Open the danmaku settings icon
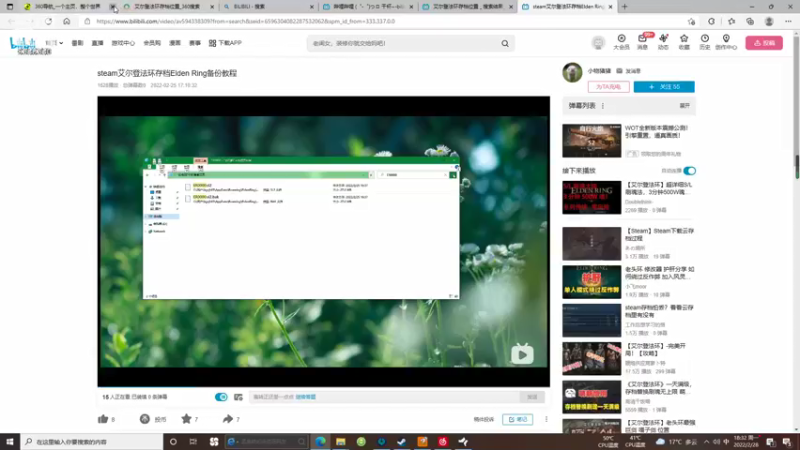The height and width of the screenshot is (450, 800). tap(238, 397)
